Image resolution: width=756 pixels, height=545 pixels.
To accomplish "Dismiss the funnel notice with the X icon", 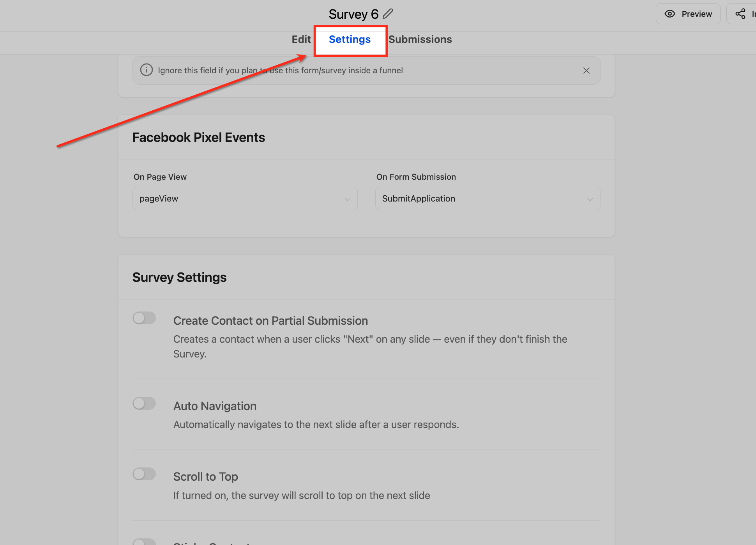I will 586,71.
